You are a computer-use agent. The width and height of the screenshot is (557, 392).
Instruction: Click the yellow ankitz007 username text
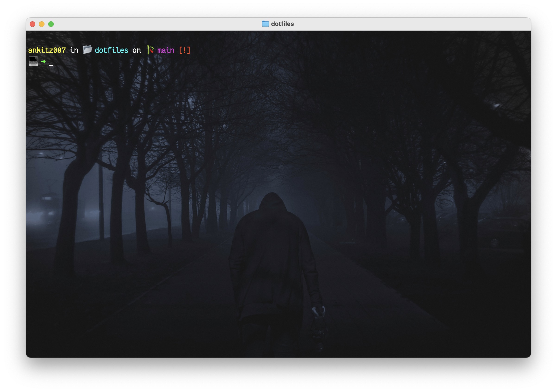(x=47, y=50)
